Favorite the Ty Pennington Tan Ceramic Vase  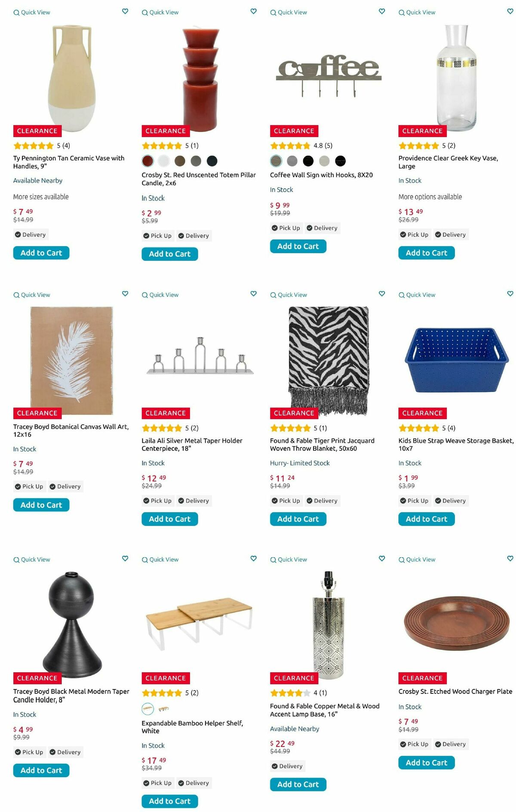(x=125, y=12)
